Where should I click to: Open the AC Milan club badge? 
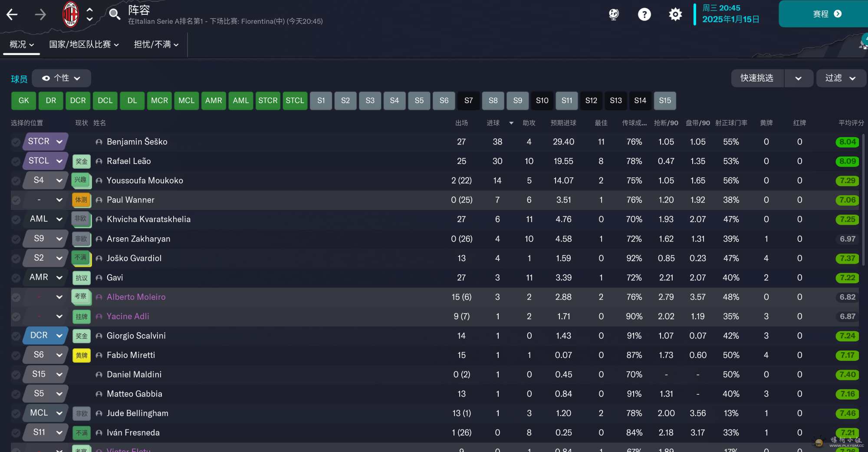70,14
